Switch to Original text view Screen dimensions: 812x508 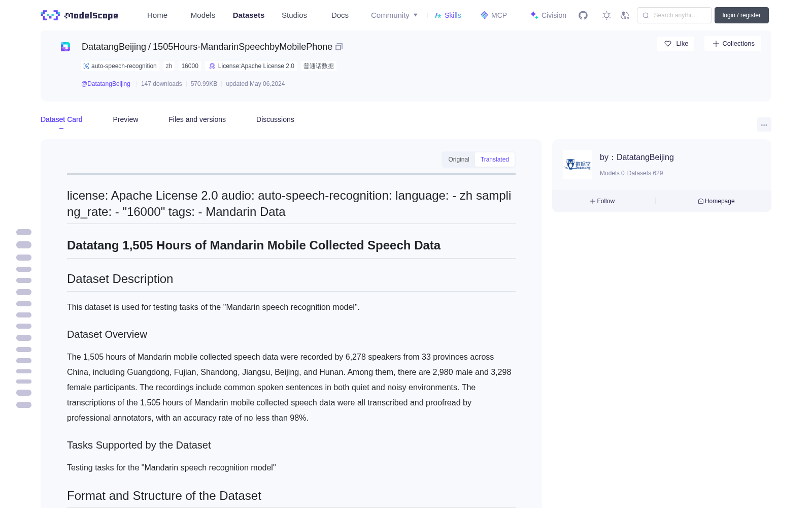tap(459, 160)
